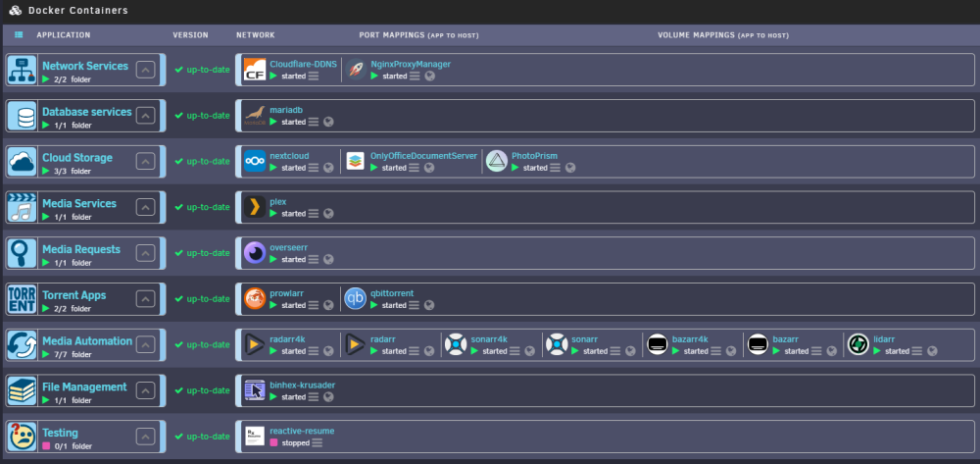The image size is (980, 464).
Task: Click the PORT MAPPINGS column header
Action: 418,35
